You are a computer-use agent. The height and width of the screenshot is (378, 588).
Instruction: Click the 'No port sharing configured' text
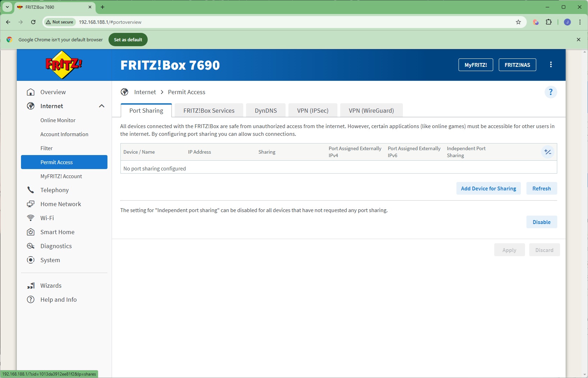155,168
